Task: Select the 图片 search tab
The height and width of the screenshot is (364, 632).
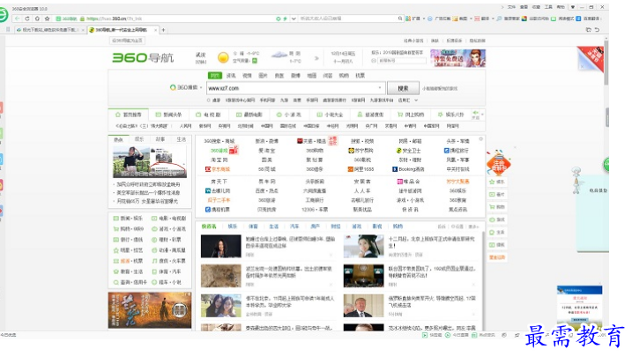Action: pyautogui.click(x=263, y=76)
